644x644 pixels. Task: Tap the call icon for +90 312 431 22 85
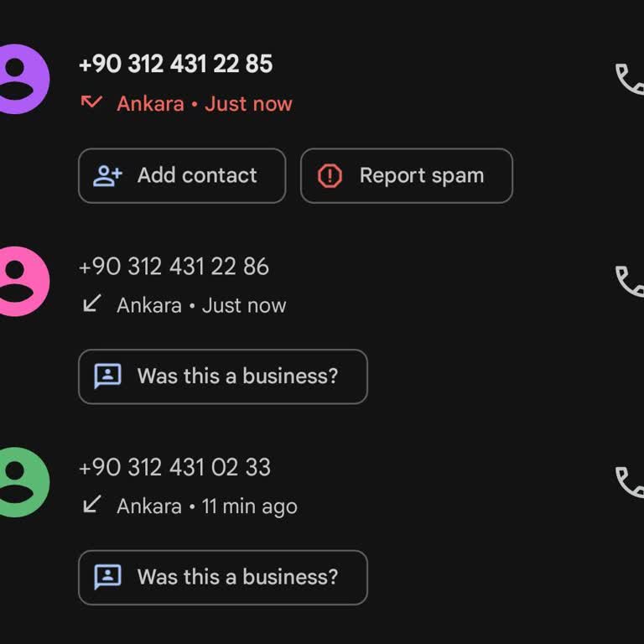(628, 79)
